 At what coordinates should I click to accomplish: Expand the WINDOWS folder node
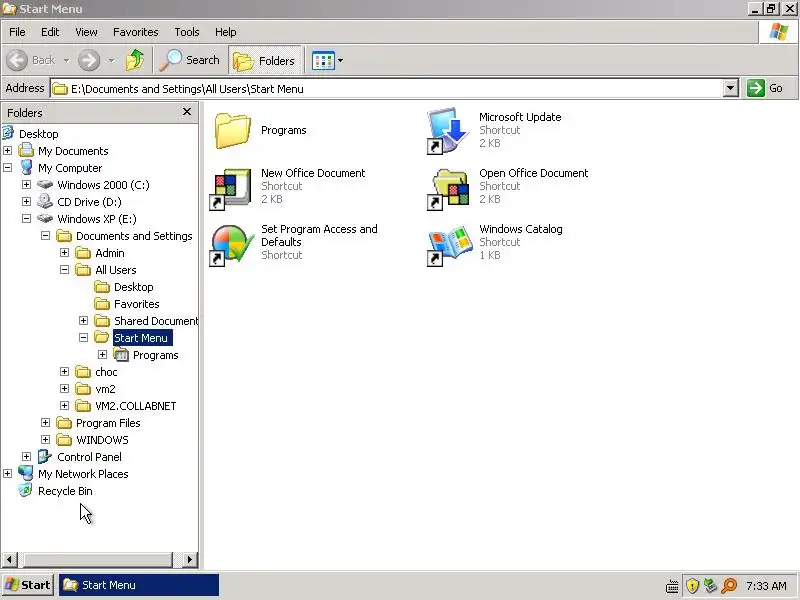[x=45, y=440]
